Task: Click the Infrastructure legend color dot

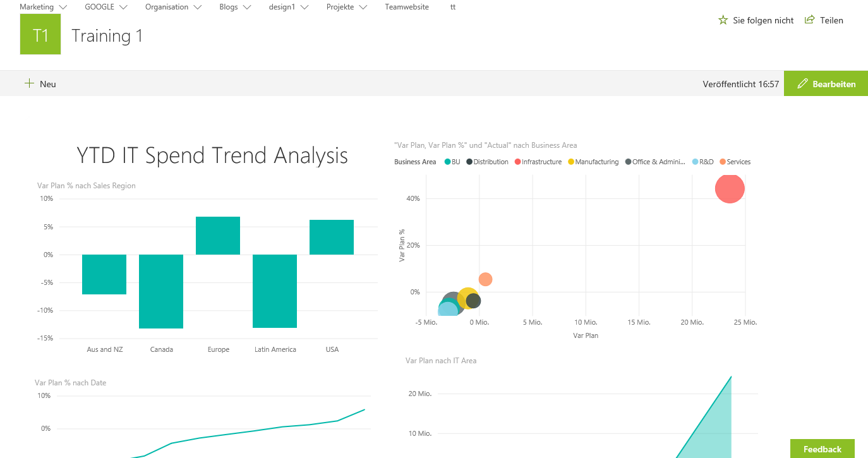Action: click(x=517, y=162)
